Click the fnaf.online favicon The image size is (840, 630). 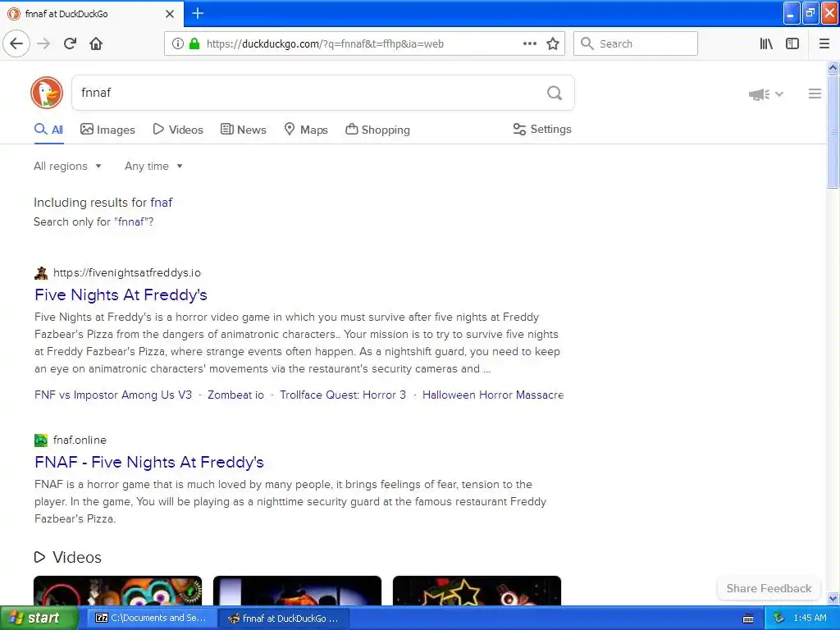(41, 441)
